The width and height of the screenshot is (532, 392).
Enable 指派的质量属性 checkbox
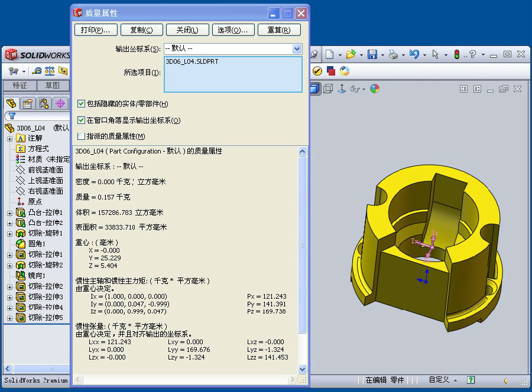point(82,136)
